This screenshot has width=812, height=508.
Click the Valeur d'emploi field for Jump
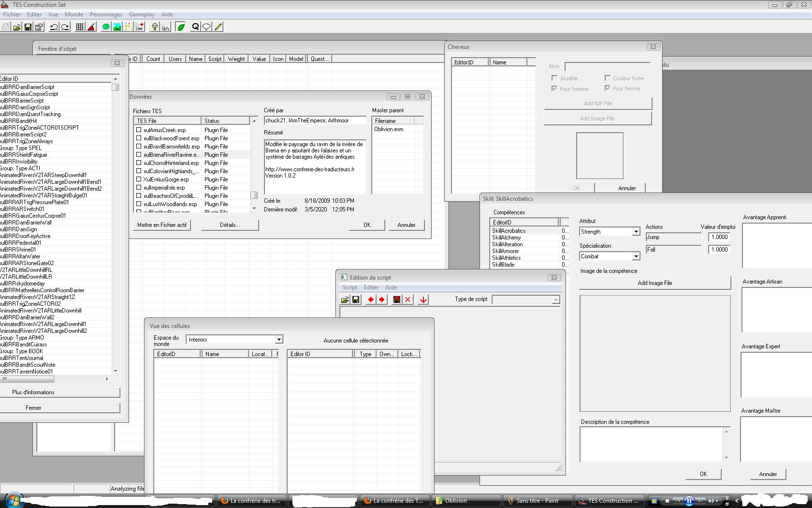719,237
